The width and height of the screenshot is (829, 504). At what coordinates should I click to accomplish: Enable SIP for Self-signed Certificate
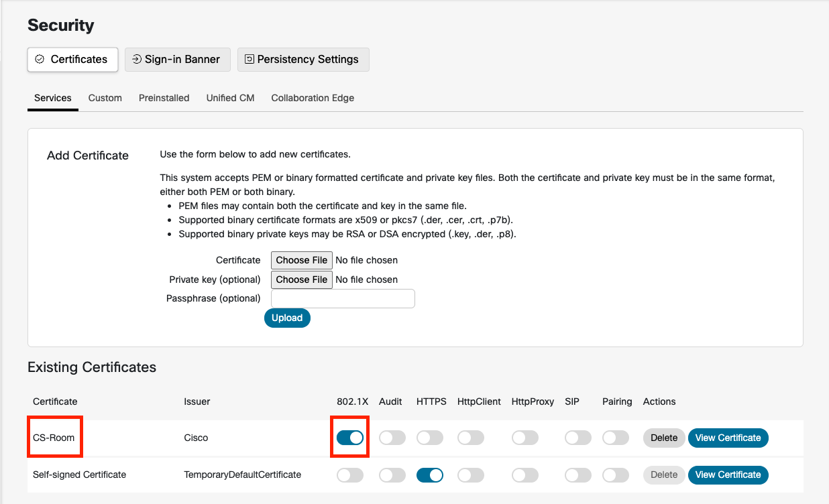click(x=578, y=475)
